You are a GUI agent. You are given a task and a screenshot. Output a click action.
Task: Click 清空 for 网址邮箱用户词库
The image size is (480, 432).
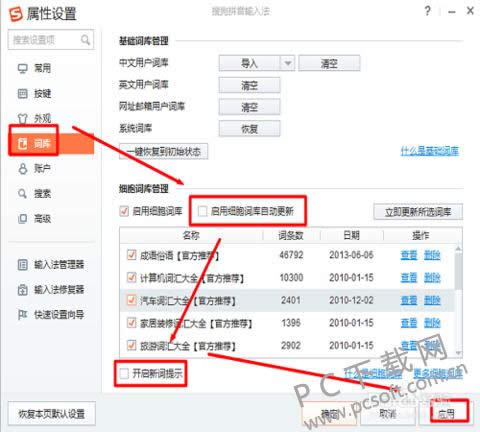coord(249,107)
